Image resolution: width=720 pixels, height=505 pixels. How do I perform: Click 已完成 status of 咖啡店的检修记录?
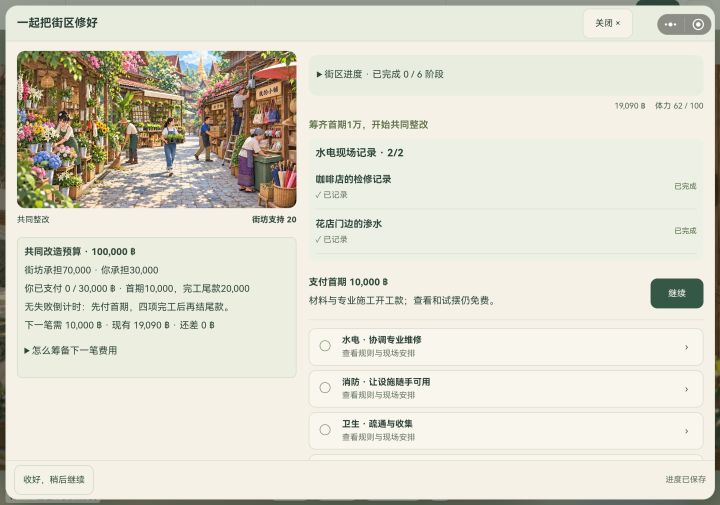coord(685,186)
